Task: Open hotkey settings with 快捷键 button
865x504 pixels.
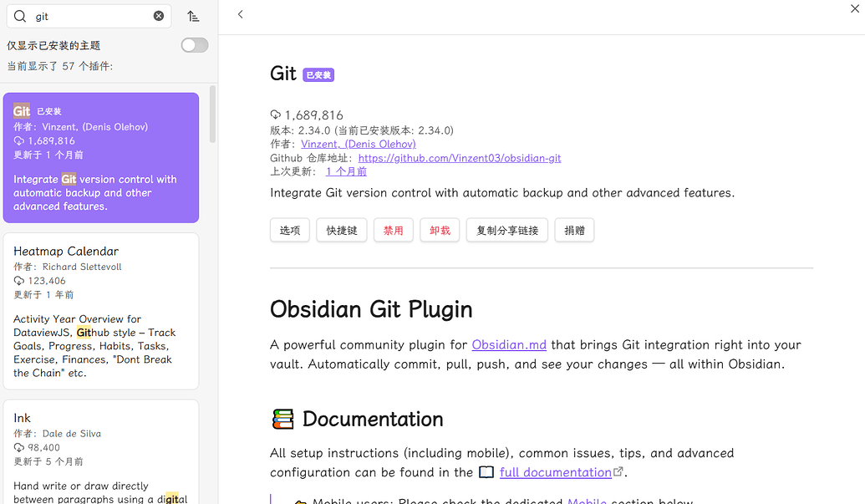Action: point(341,229)
